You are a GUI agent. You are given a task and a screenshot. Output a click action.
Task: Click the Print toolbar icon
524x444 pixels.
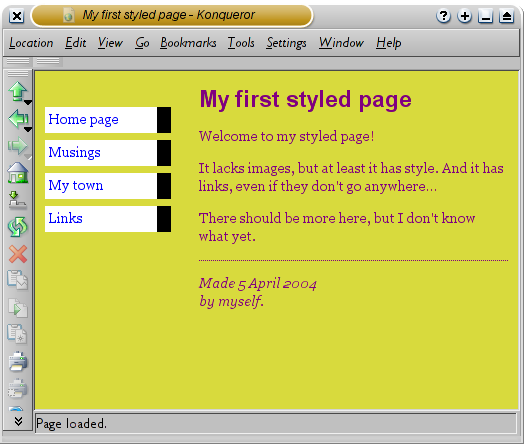pos(18,361)
